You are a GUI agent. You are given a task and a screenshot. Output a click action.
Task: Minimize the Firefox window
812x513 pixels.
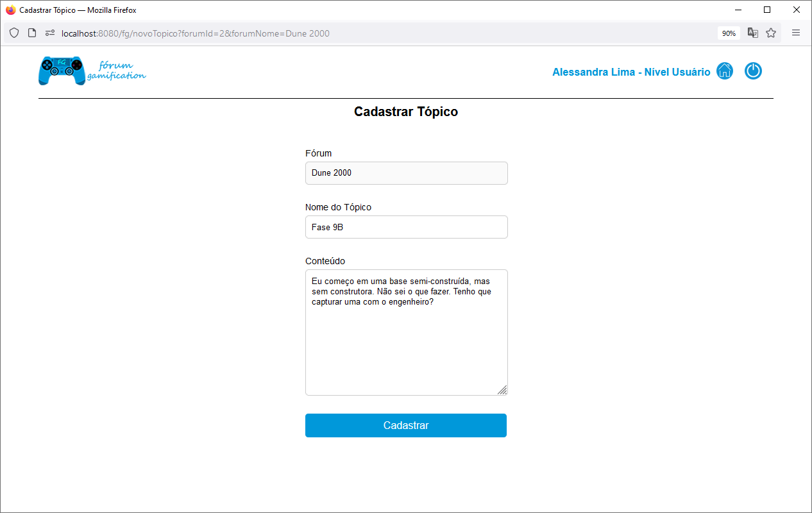(x=738, y=10)
